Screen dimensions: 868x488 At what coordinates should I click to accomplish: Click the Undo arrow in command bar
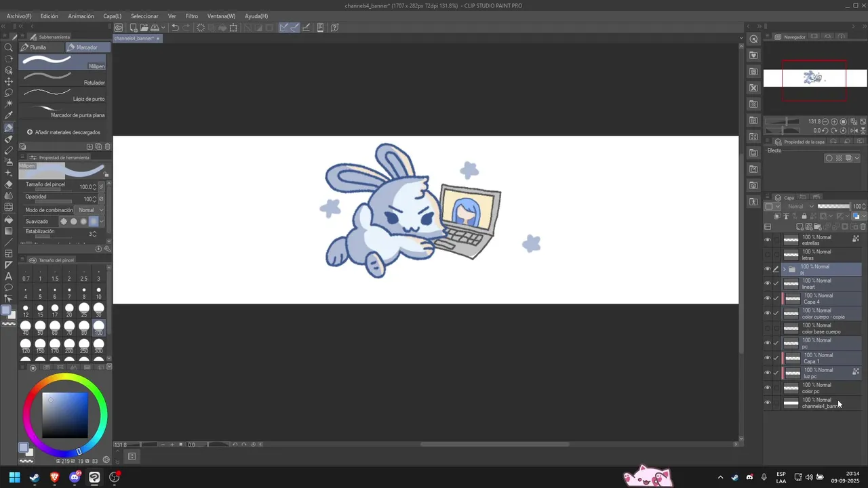point(175,28)
